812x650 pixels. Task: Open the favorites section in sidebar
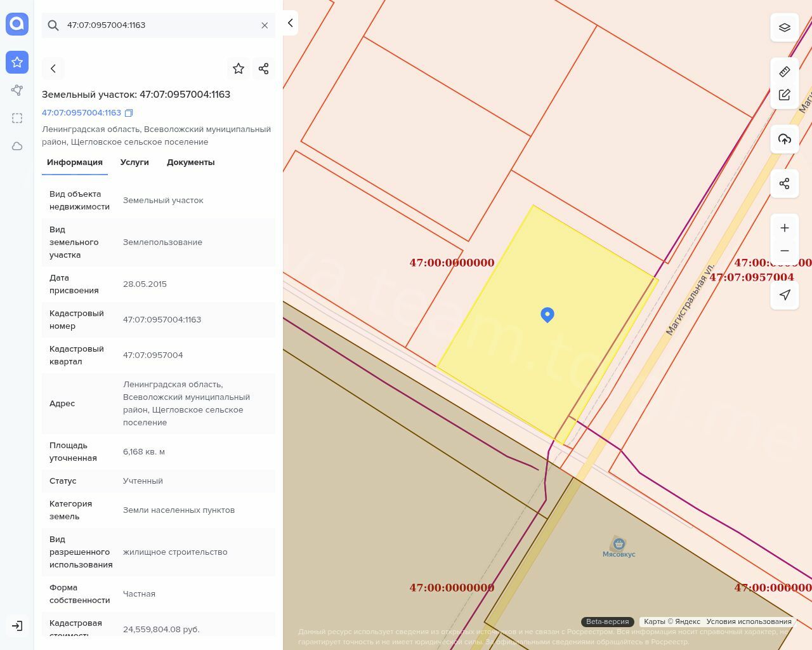pos(17,62)
